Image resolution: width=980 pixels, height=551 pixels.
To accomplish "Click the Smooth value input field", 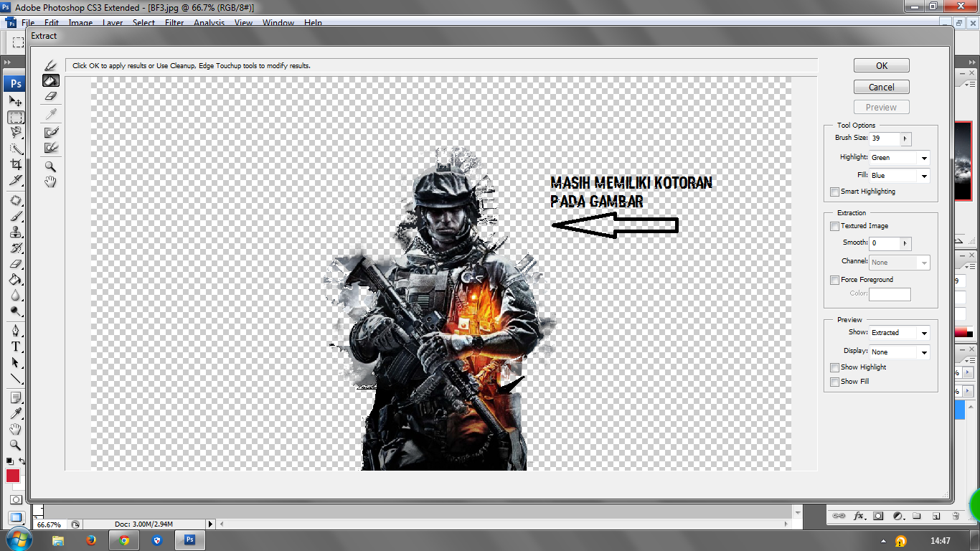I will tap(885, 243).
